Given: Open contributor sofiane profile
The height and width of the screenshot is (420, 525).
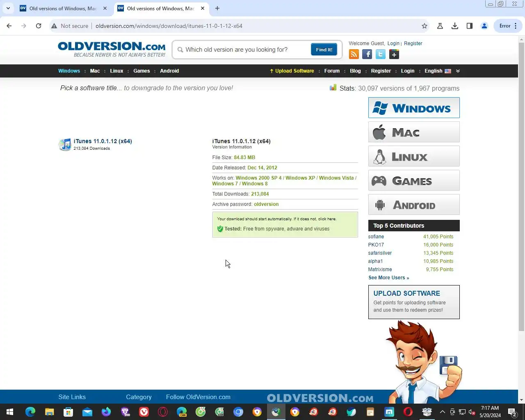Looking at the screenshot, I should [x=376, y=237].
